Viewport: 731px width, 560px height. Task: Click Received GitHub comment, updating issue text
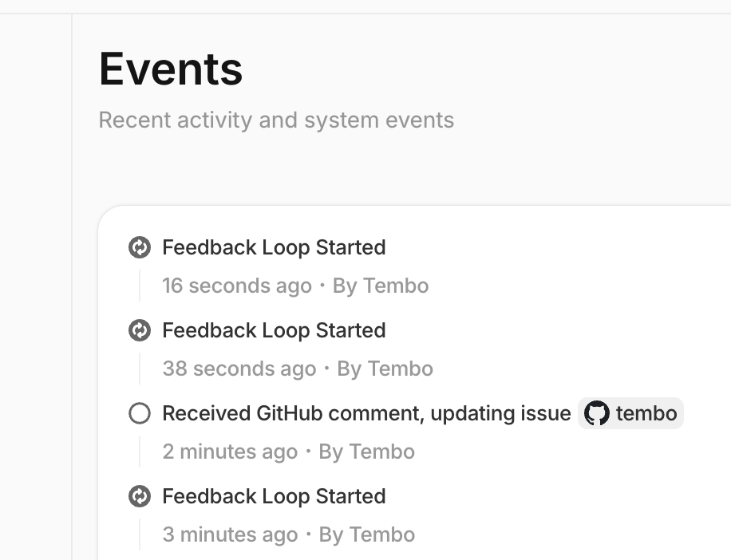coord(365,413)
